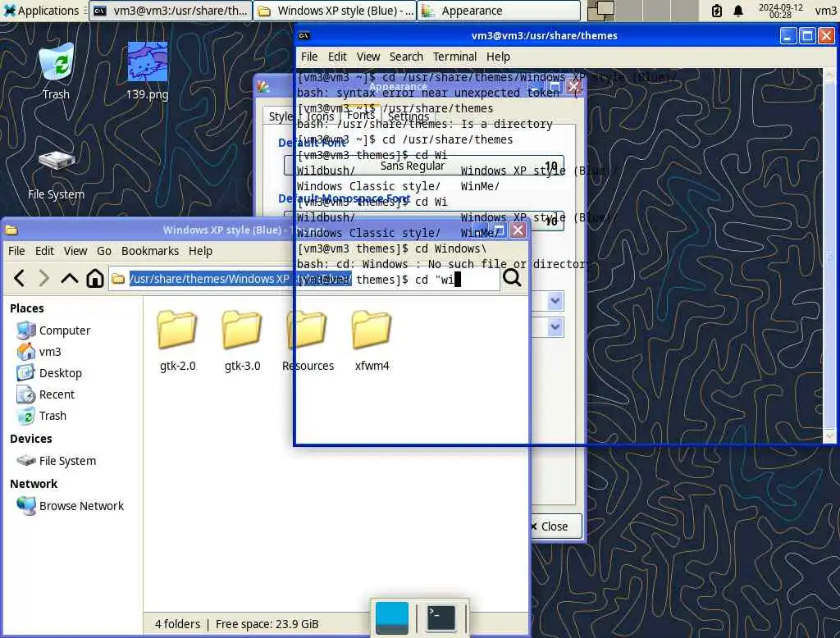Click the clock showing 2024-09-12
The image size is (840, 638).
[781, 10]
